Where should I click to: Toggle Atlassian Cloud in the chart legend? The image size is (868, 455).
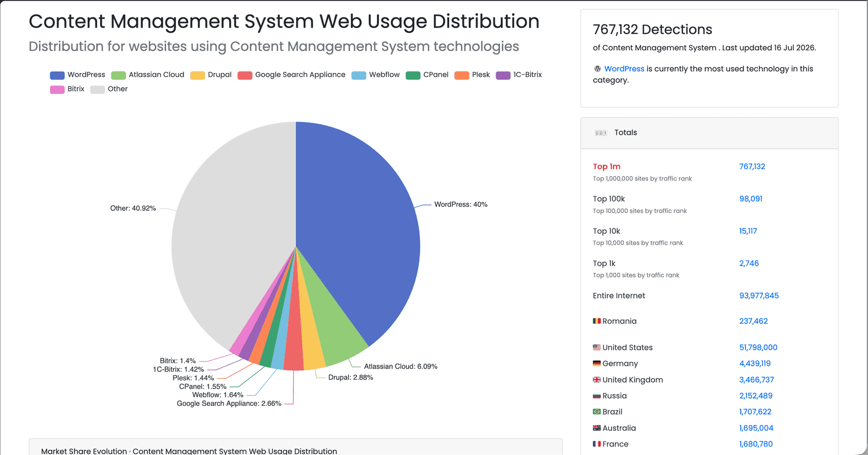pyautogui.click(x=147, y=75)
